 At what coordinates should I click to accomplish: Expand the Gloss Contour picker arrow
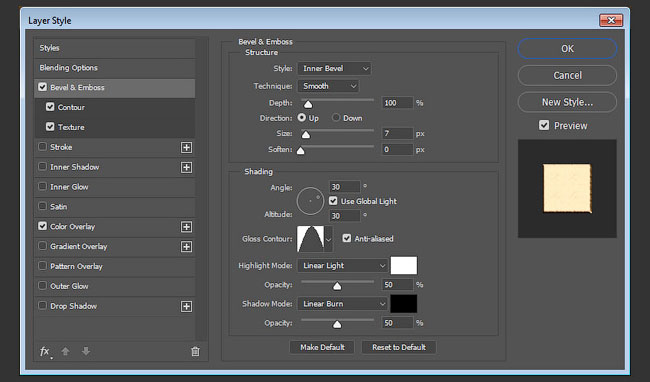328,239
